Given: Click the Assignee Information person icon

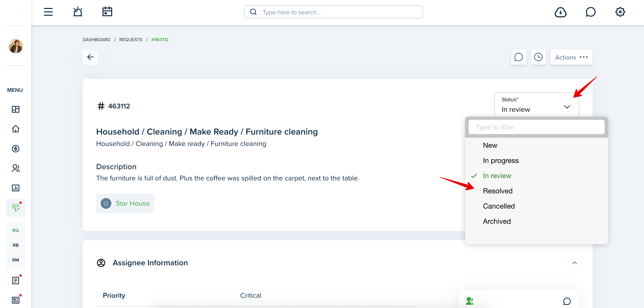Looking at the screenshot, I should pyautogui.click(x=101, y=263).
